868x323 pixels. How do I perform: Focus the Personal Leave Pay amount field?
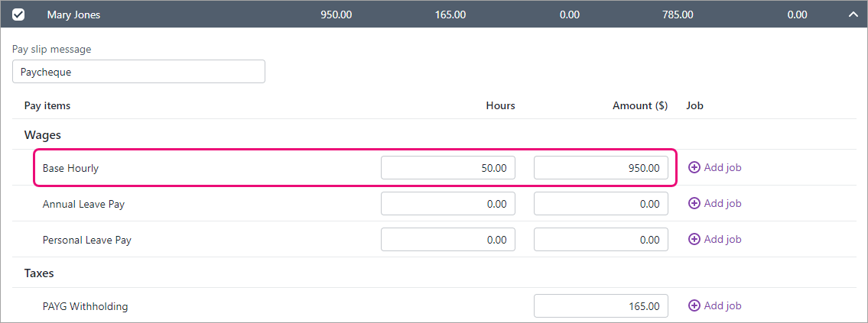coord(600,240)
